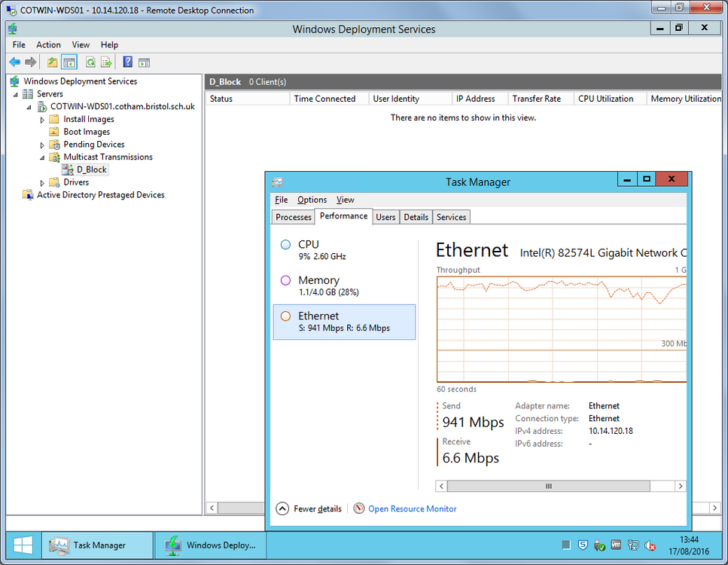Select the Servers node in the tree
Screen dimensions: 728x565
pyautogui.click(x=50, y=94)
